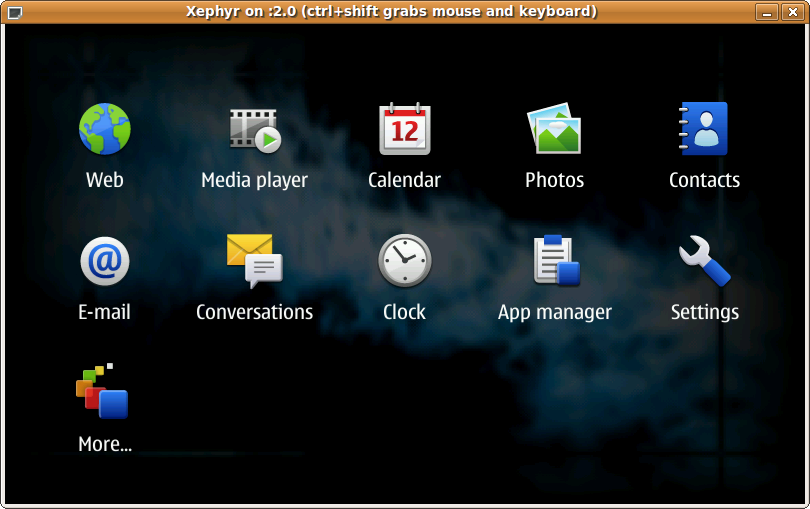Screen dimensions: 810x509
Task: Launch App manager clipboard icon
Action: pos(554,261)
